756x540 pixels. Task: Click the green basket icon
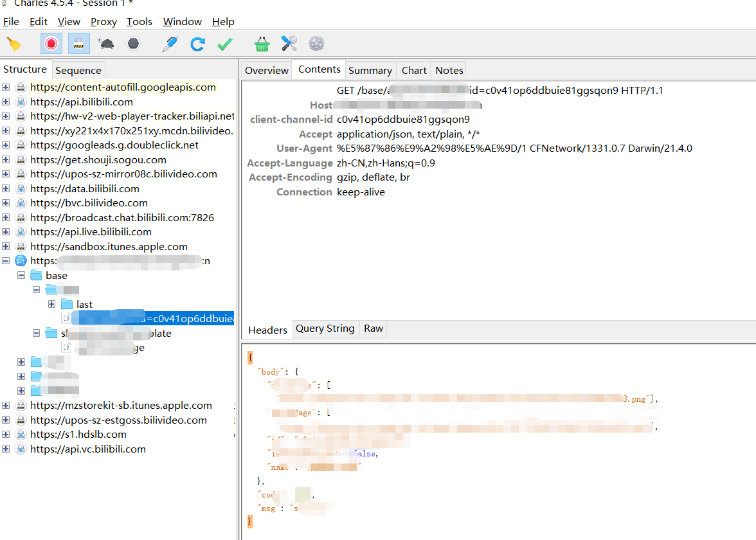(262, 44)
